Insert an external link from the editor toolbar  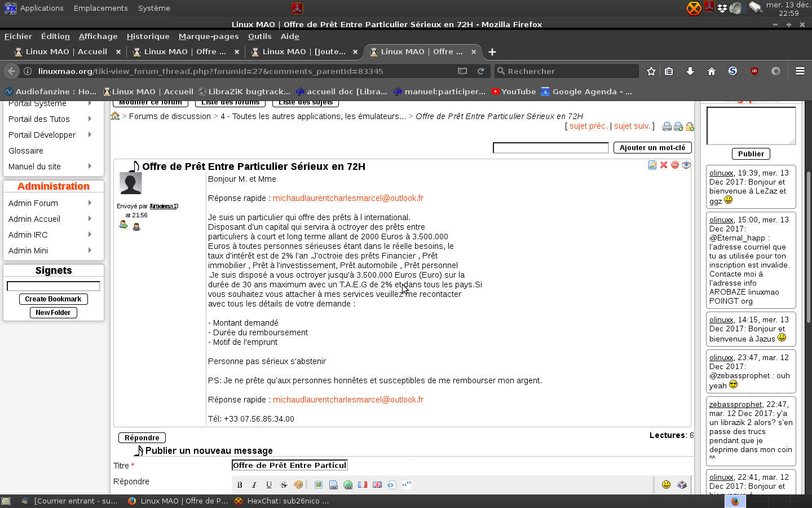coord(348,485)
